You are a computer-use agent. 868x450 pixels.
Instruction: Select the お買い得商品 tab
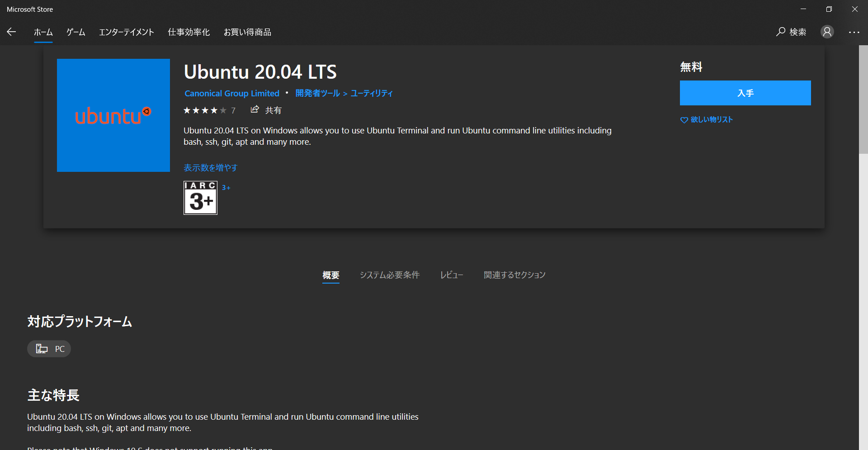247,32
